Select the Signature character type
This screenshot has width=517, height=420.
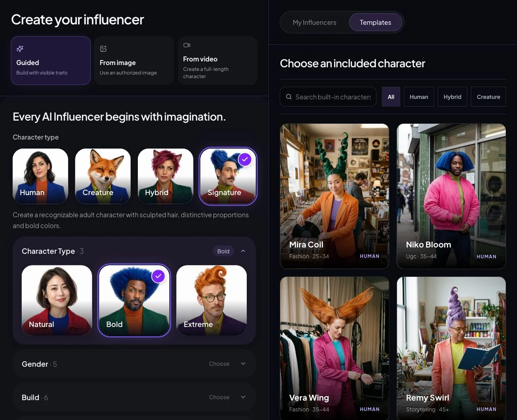pos(228,176)
